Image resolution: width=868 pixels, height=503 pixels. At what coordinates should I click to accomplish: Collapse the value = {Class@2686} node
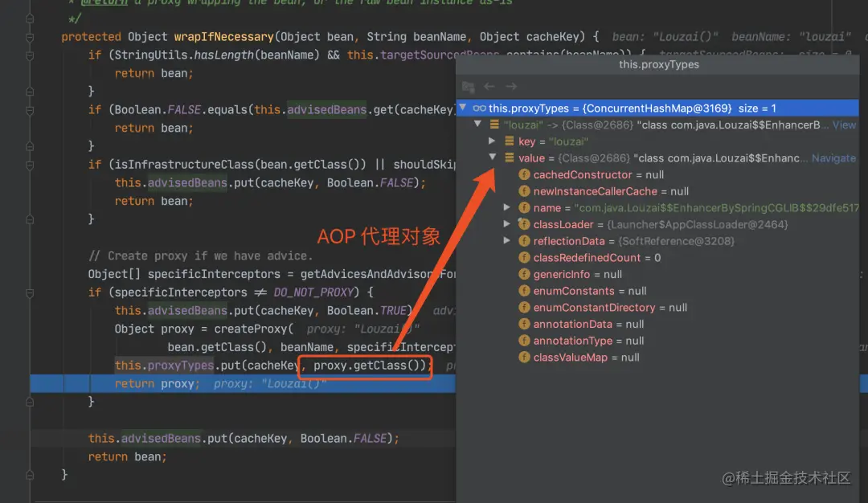coord(492,157)
